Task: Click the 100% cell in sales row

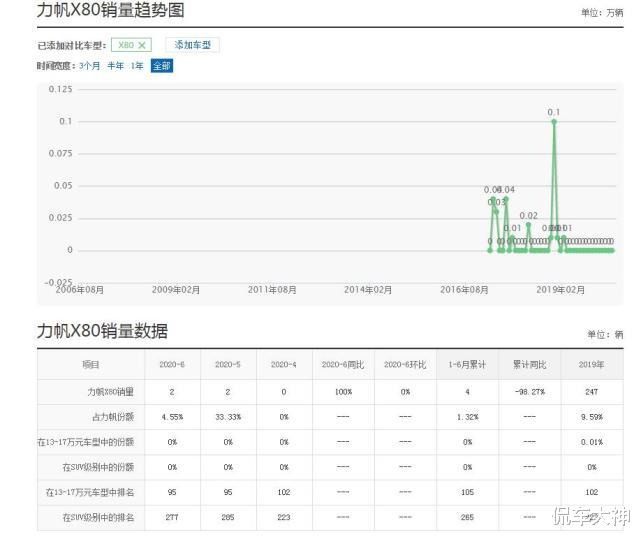Action: pos(343,392)
